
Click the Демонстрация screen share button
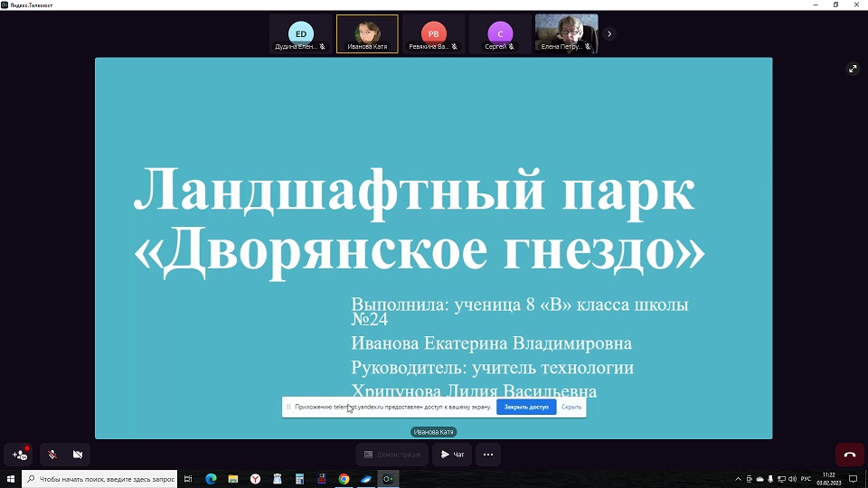point(392,455)
